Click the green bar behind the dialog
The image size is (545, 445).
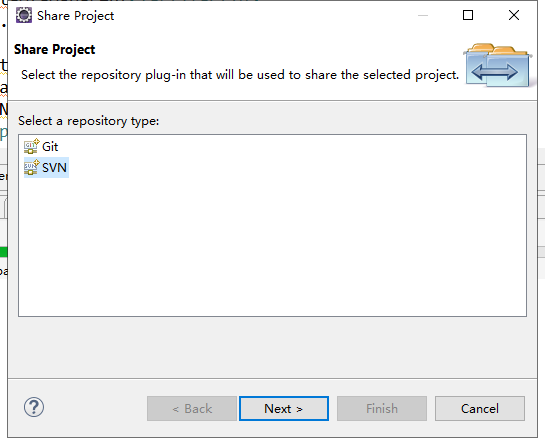click(x=3, y=252)
